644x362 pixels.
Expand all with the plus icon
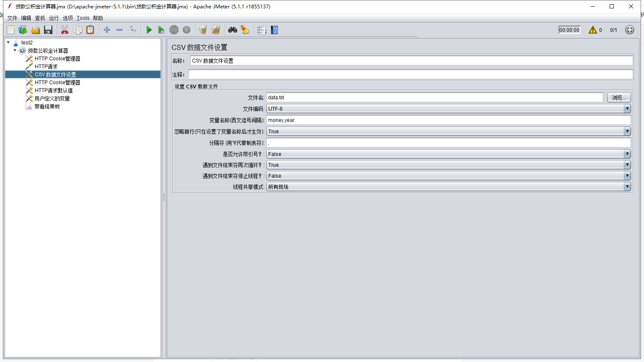(107, 30)
